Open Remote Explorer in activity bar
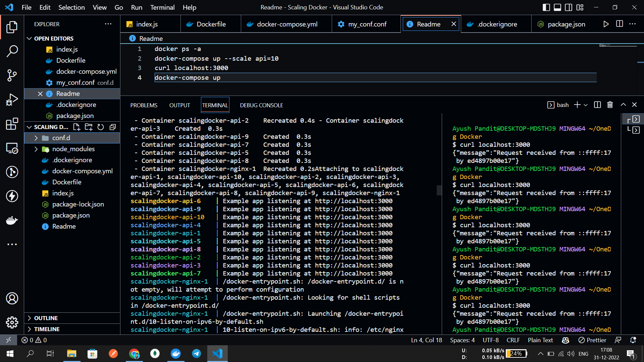This screenshot has width=644, height=362. coord(12,148)
